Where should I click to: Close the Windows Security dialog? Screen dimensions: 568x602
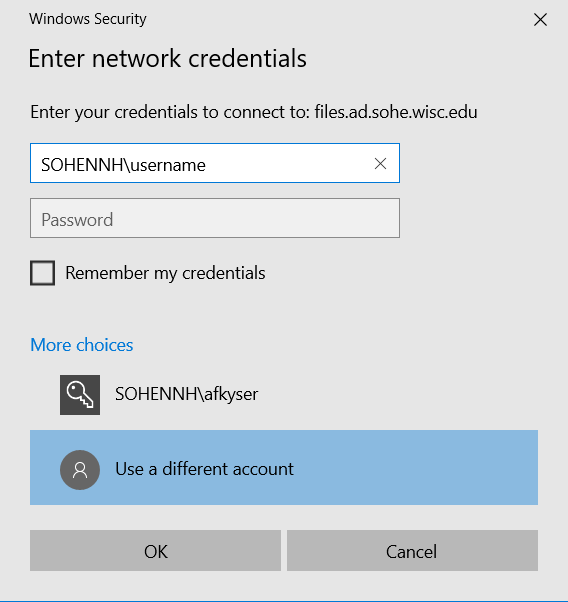[540, 19]
